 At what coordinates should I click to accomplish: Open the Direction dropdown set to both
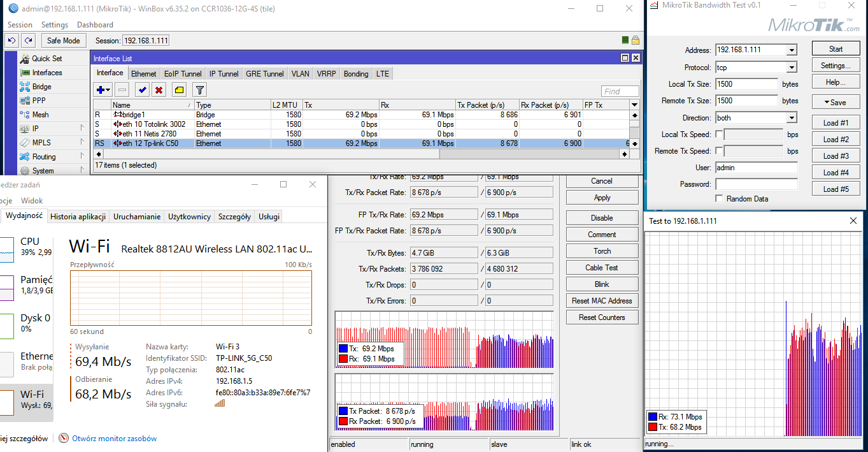click(x=792, y=118)
